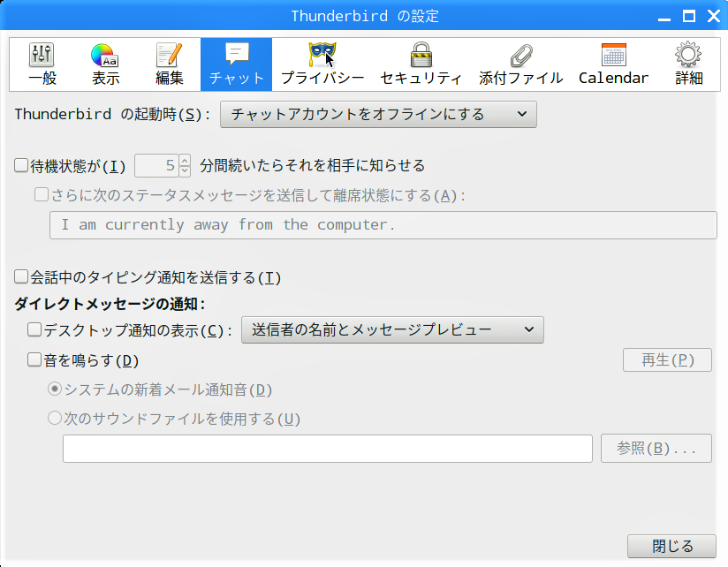This screenshot has width=728, height=567.
Task: Select システムの新着メール通知音 radio button
Action: [55, 389]
